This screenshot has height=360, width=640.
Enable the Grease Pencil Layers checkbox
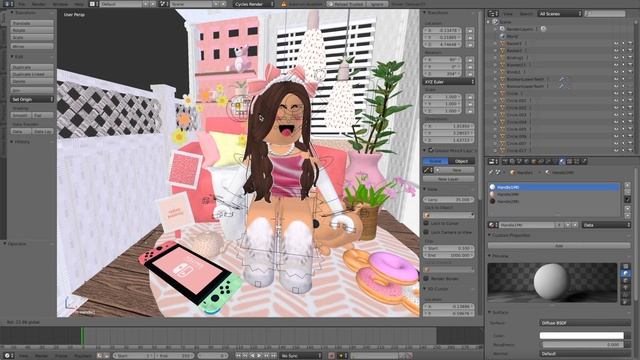[430, 151]
